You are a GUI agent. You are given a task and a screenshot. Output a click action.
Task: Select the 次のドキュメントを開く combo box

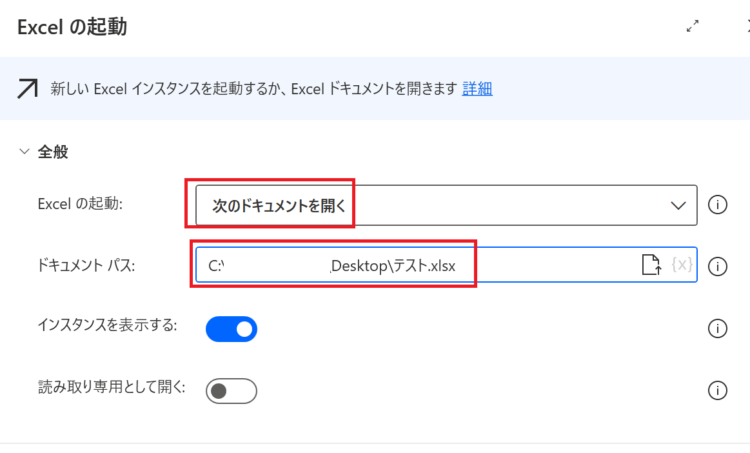[x=446, y=205]
